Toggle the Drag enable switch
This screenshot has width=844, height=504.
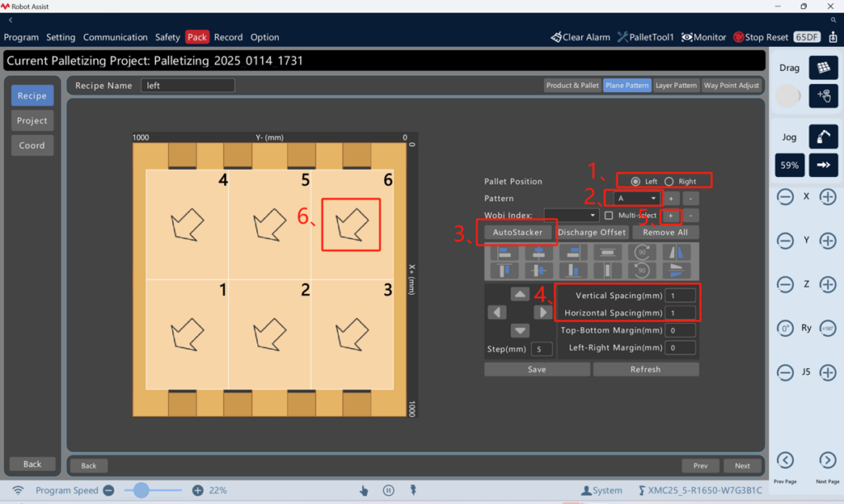[x=787, y=96]
